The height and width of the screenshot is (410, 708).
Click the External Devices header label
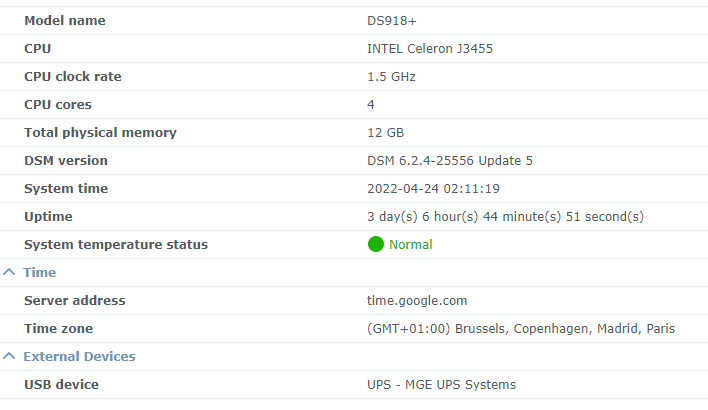(x=79, y=356)
